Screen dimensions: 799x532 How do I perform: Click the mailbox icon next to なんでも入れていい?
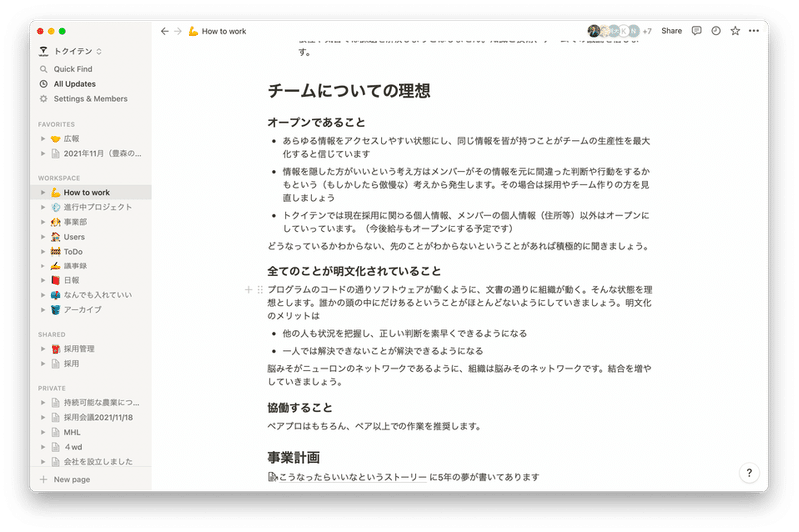point(56,295)
